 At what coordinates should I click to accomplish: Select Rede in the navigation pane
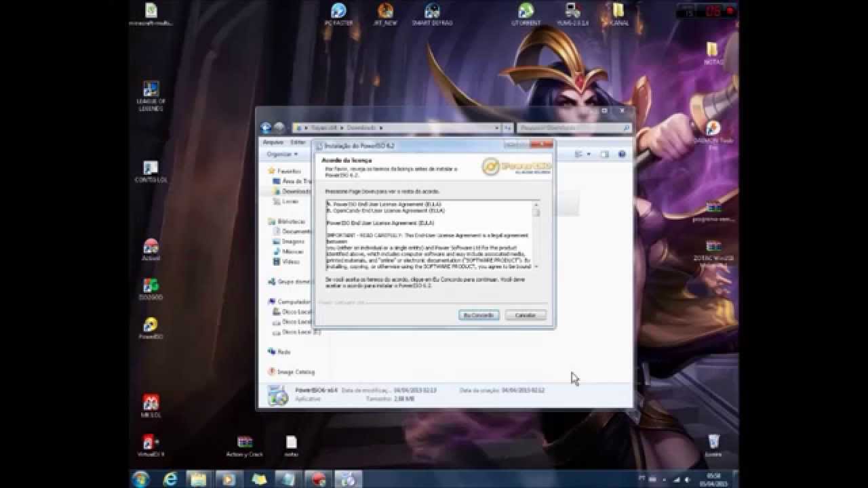(x=279, y=352)
